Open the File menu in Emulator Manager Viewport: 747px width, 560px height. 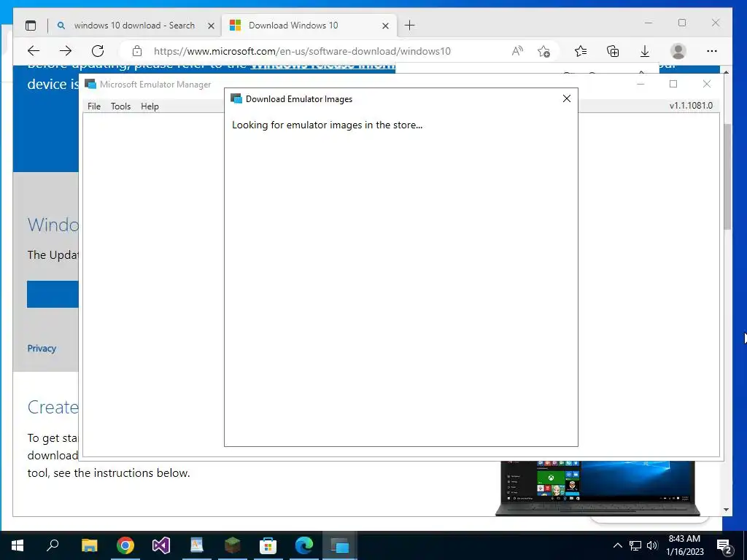[x=94, y=106]
